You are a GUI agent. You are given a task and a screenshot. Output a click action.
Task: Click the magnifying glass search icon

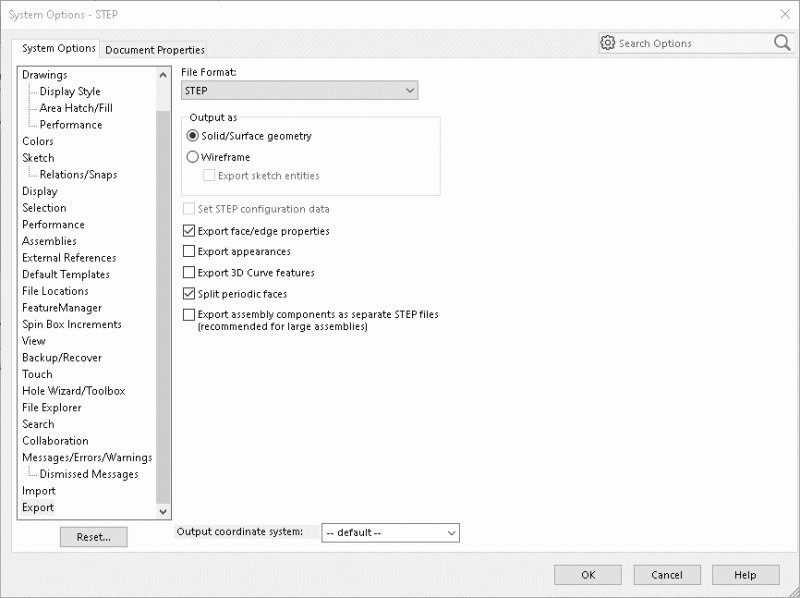(x=781, y=43)
